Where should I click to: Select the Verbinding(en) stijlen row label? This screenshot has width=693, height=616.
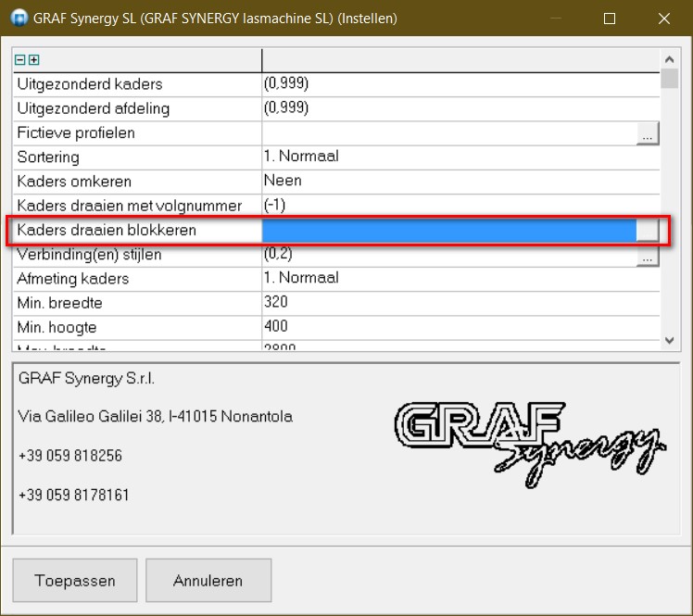point(89,255)
